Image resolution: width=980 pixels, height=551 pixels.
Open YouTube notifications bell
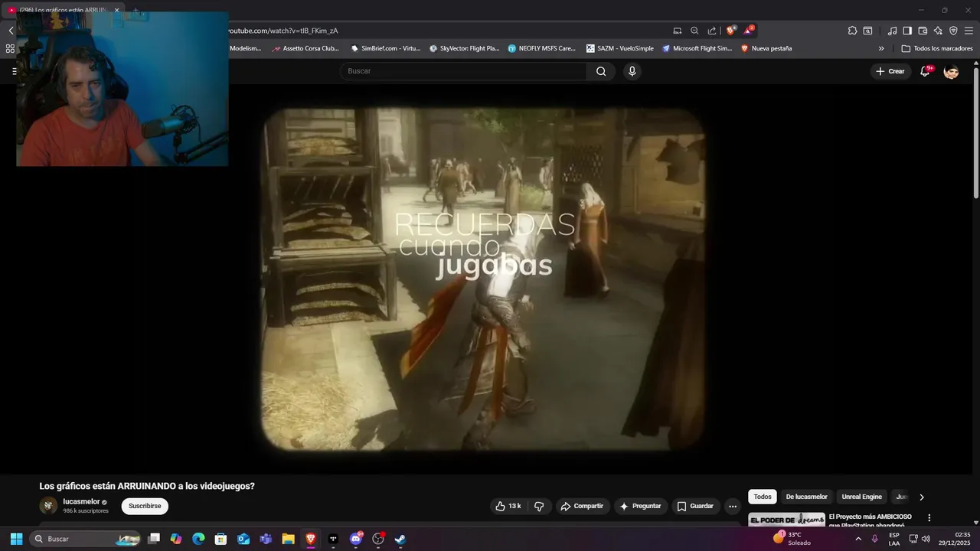coord(925,71)
